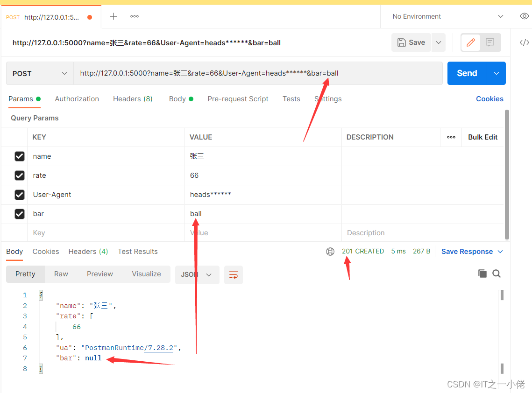
Task: Open the tab options ellipsis menu
Action: [x=135, y=16]
